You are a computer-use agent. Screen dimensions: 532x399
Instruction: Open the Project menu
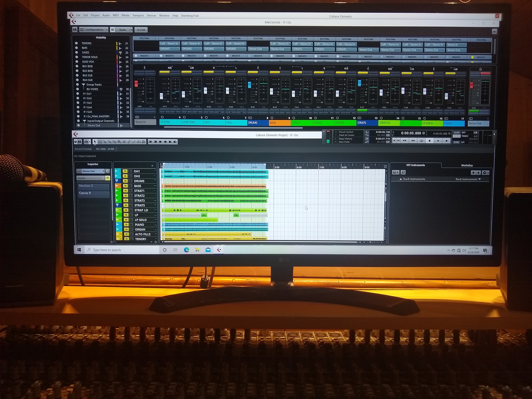click(95, 15)
